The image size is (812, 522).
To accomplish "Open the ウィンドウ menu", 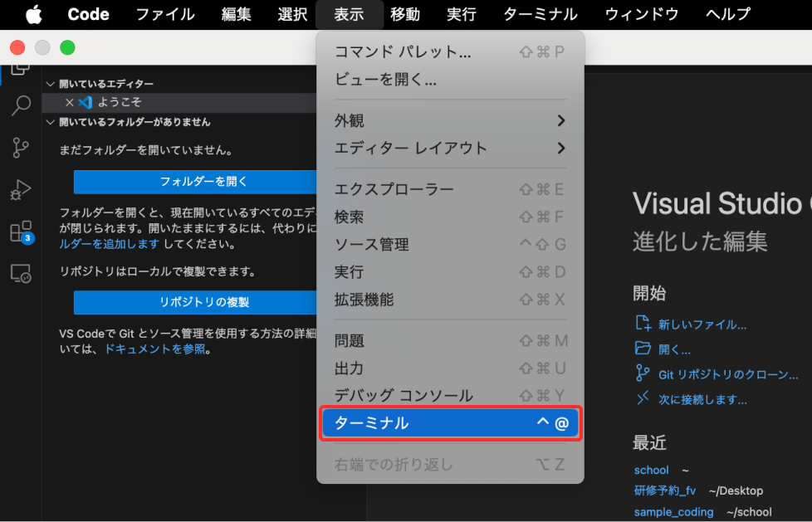I will click(x=642, y=14).
